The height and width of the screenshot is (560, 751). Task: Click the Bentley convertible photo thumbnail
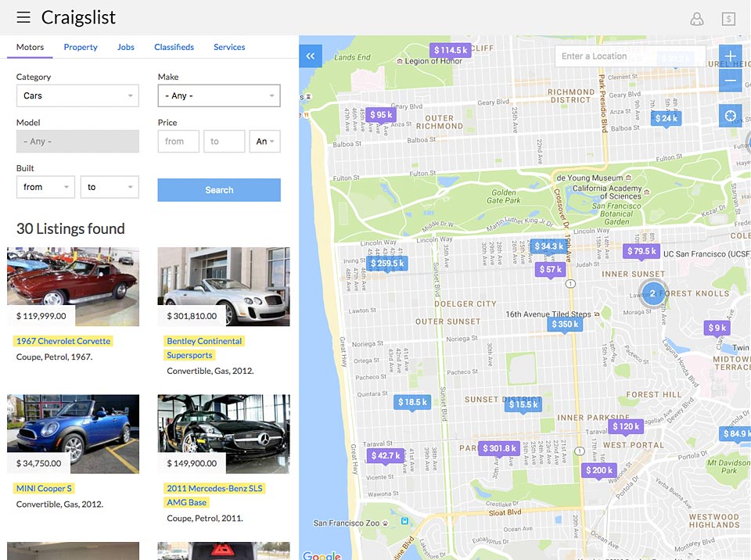point(224,286)
